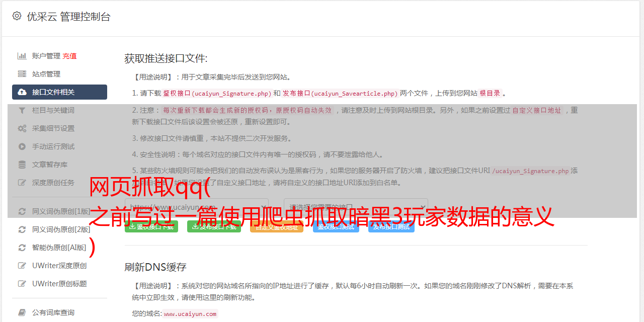
Task: Click the refresh icon for 同义词伪原创[1版]
Action: 22,211
